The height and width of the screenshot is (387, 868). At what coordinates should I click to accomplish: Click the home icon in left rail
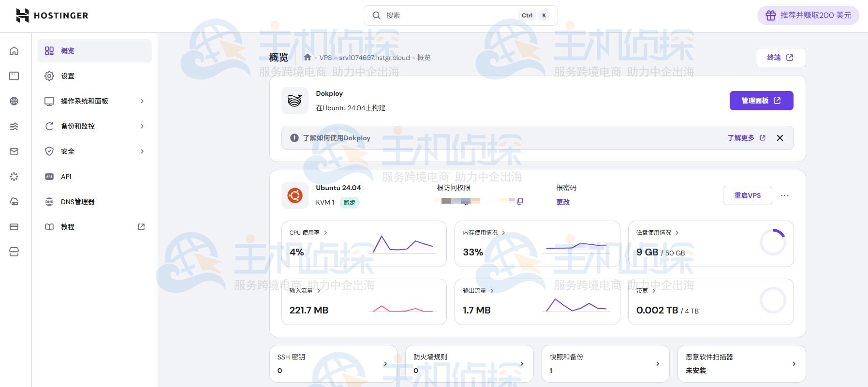click(14, 51)
